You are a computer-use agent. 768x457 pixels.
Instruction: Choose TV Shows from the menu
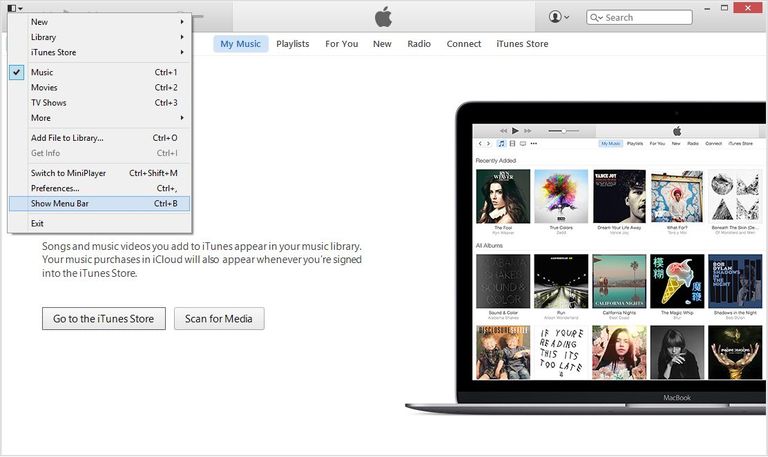99,103
